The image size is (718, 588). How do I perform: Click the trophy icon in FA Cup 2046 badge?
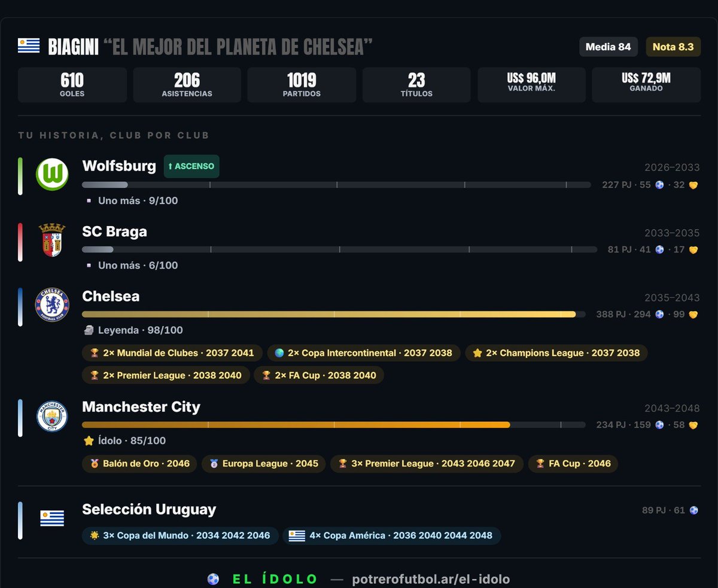[x=540, y=464]
